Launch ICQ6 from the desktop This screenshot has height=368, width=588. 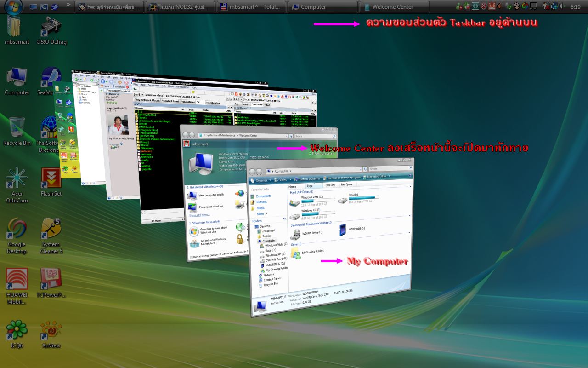17,334
